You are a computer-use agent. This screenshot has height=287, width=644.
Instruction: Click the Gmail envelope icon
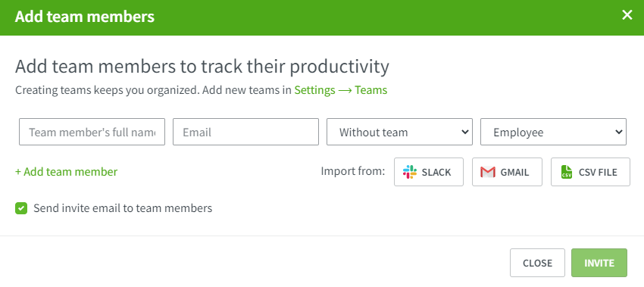tap(487, 172)
